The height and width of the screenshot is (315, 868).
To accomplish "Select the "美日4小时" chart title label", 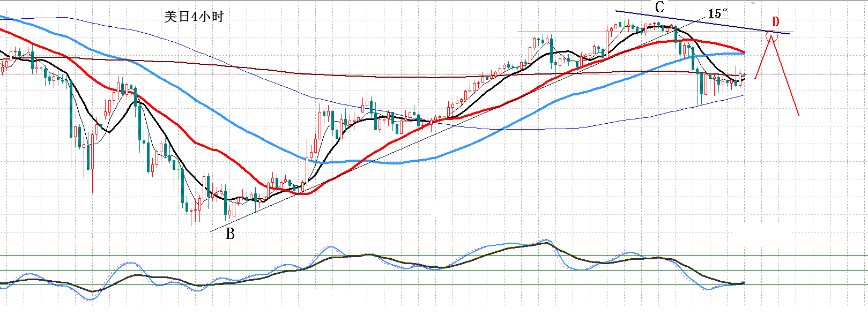I will point(194,17).
